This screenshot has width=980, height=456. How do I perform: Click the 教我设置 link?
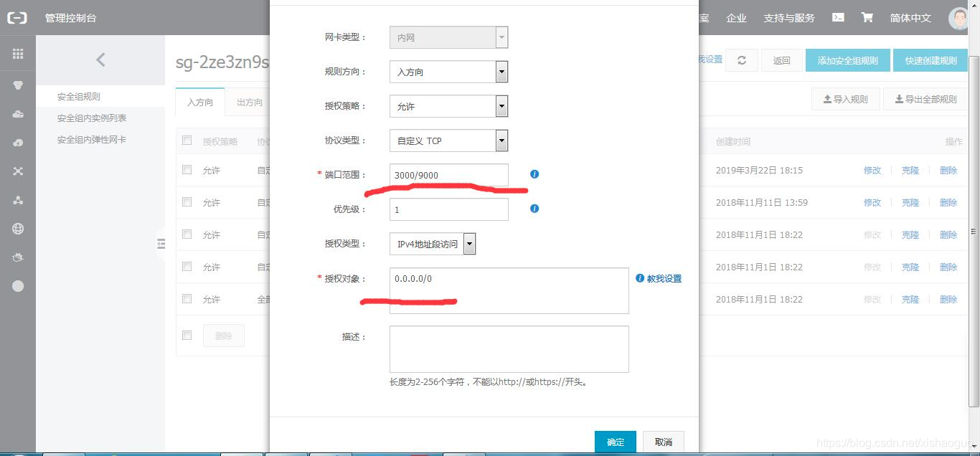point(664,279)
